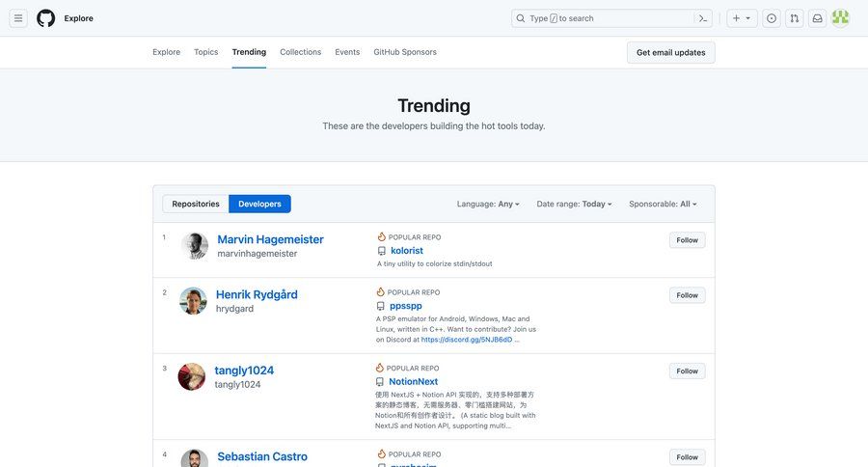Click flame icon in Henrik Rydgård's row
868x467 pixels.
[380, 292]
